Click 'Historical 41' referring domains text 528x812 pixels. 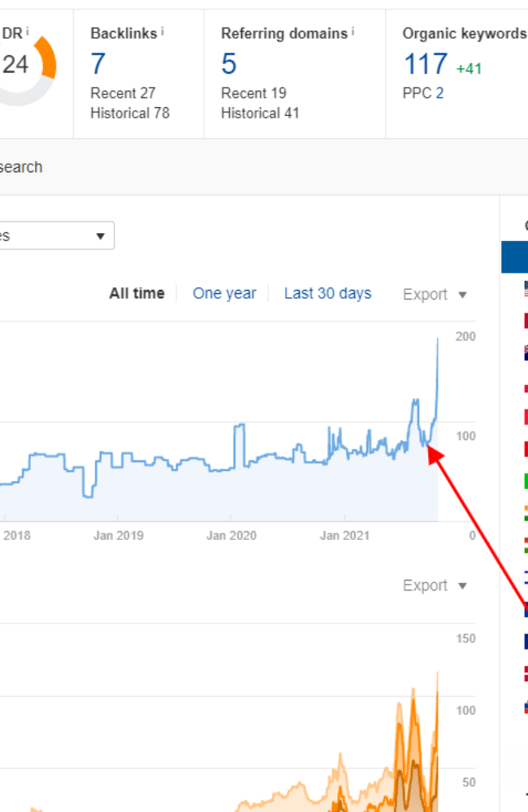coord(260,113)
